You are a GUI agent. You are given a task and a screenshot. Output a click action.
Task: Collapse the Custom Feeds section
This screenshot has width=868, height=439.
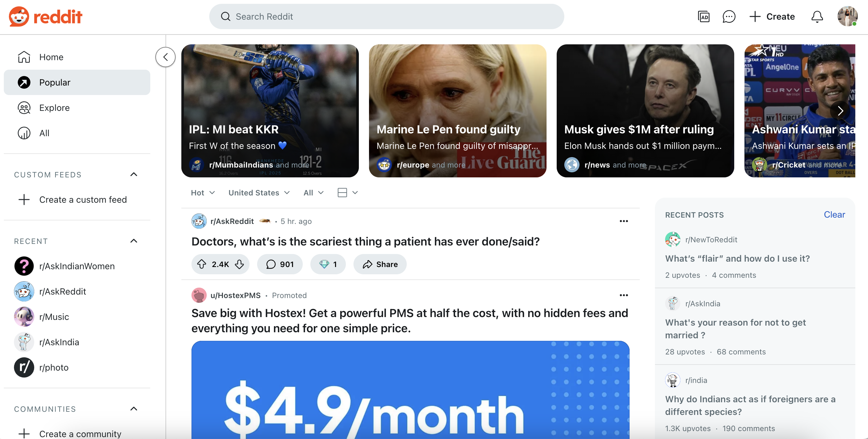coord(134,175)
